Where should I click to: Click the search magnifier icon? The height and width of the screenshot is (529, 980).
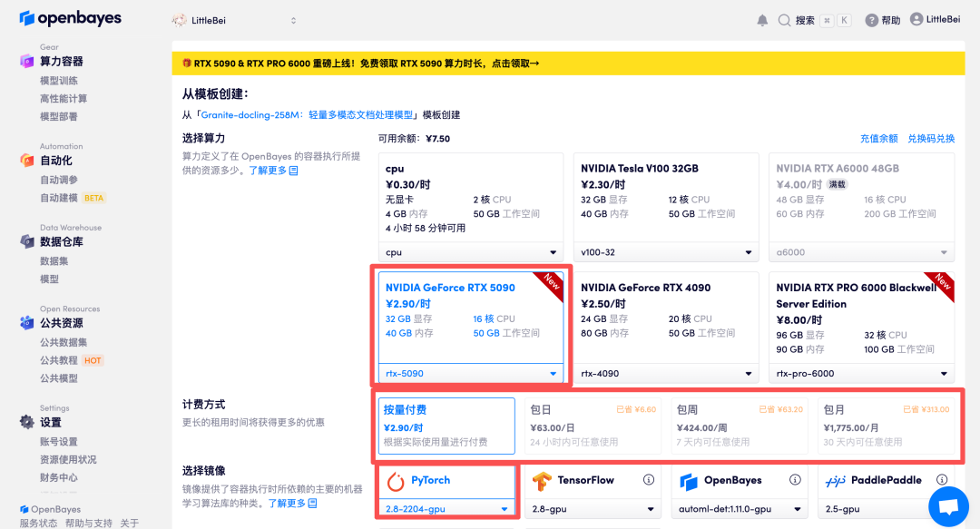coord(784,21)
